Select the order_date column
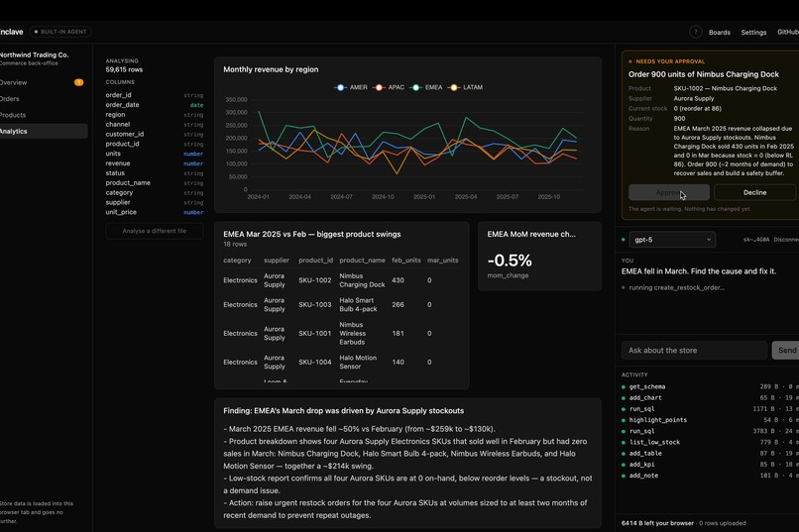The height and width of the screenshot is (532, 799). click(155, 105)
